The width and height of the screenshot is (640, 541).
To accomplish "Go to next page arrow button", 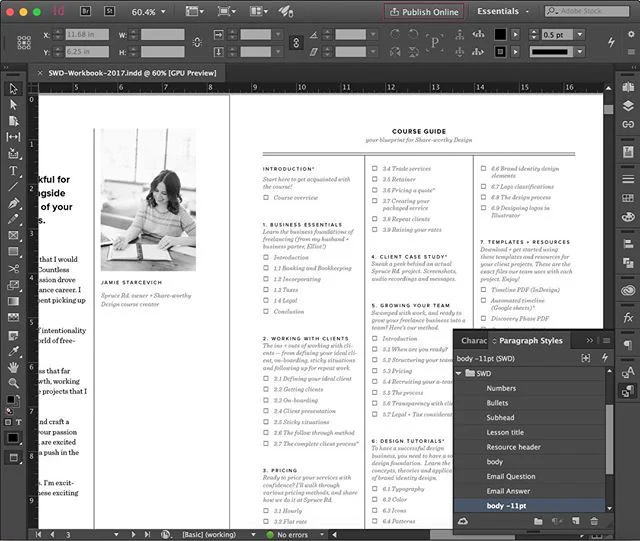I will tap(133, 534).
